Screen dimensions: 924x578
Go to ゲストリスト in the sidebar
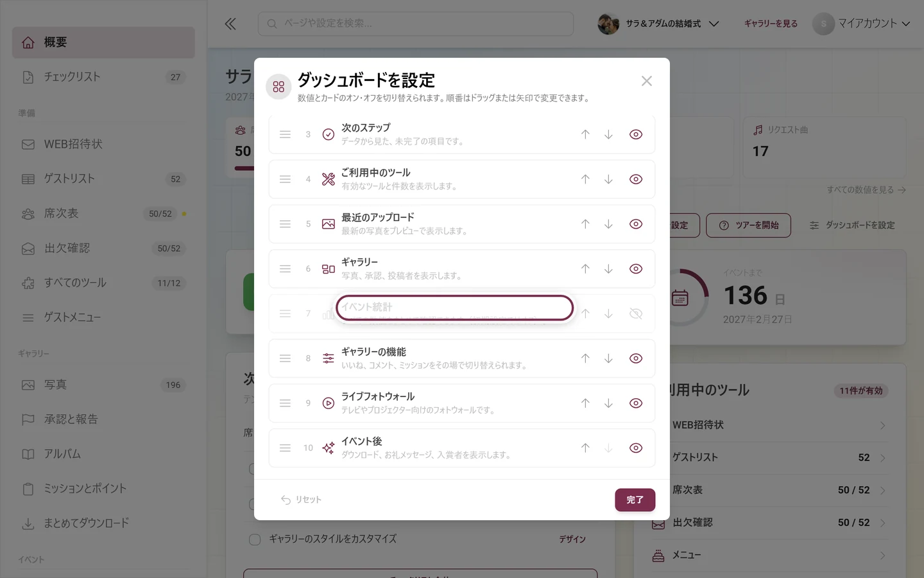pos(103,179)
